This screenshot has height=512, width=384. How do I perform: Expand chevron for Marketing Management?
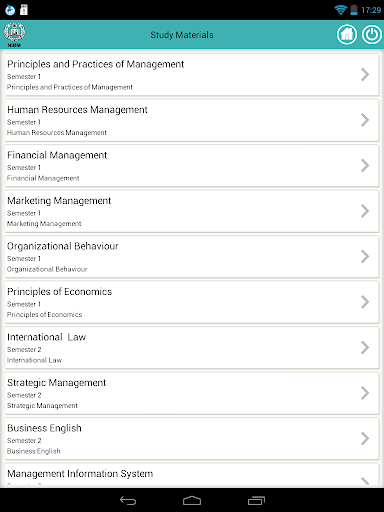pyautogui.click(x=365, y=211)
